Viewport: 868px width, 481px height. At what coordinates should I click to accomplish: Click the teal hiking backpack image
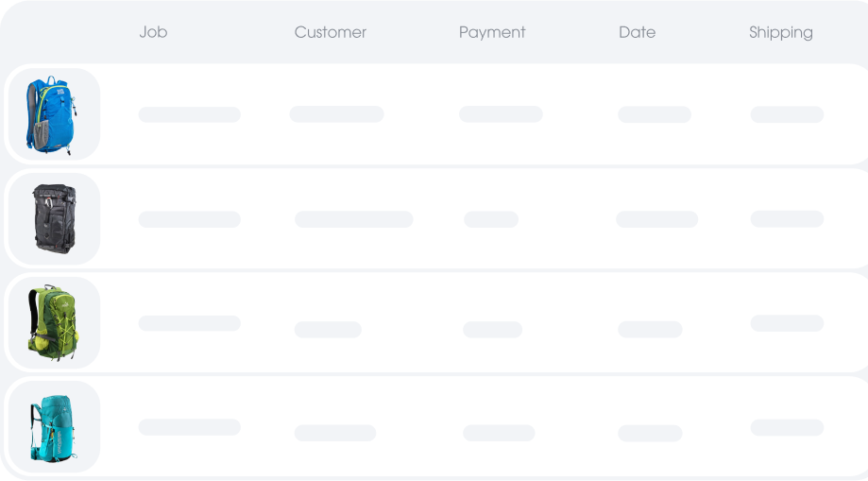[54, 427]
